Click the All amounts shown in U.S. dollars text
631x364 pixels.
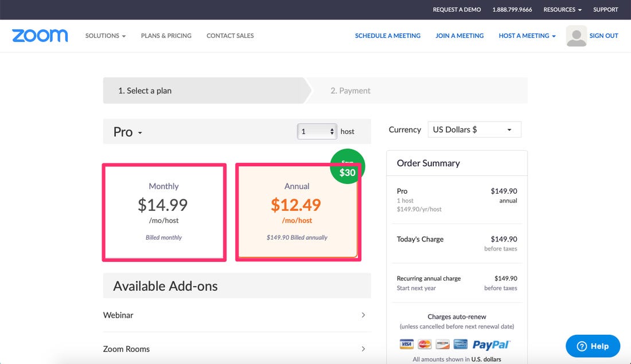pos(457,359)
